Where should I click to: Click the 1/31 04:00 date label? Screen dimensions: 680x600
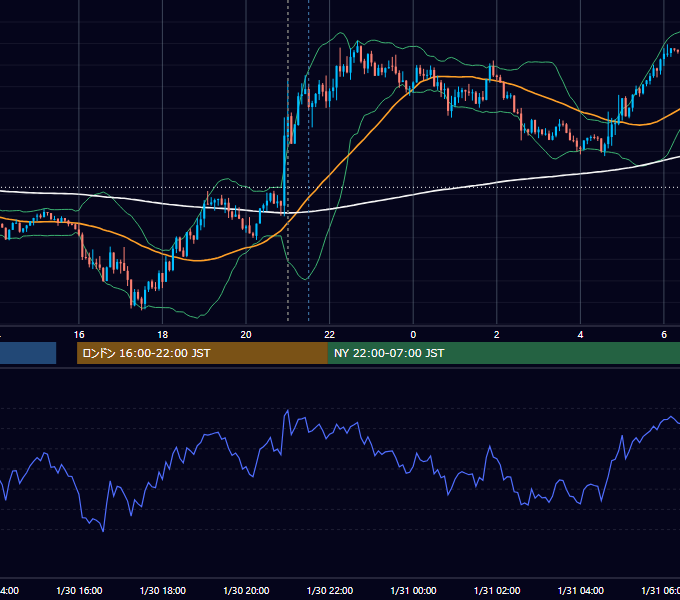pos(581,590)
